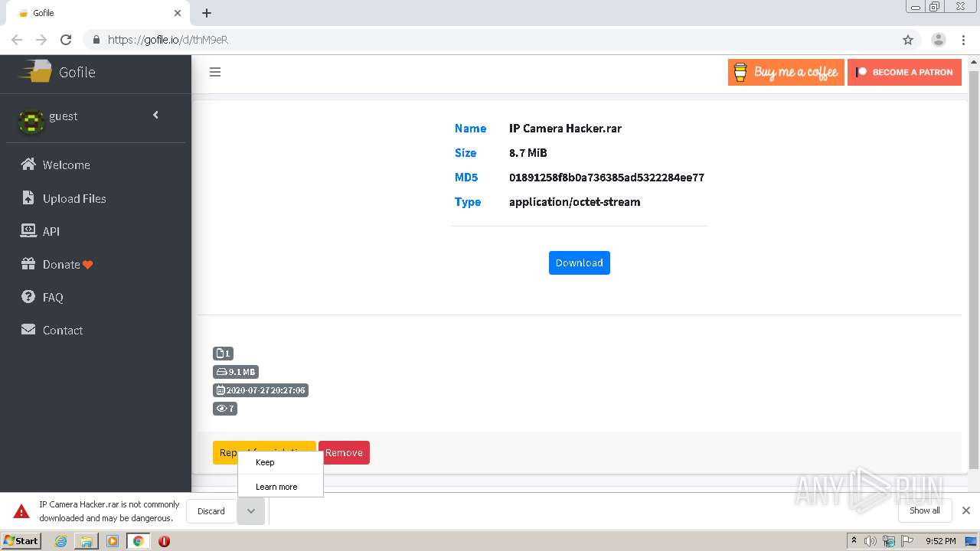Image resolution: width=980 pixels, height=551 pixels.
Task: Select application/octet-stream type text
Action: [x=575, y=202]
